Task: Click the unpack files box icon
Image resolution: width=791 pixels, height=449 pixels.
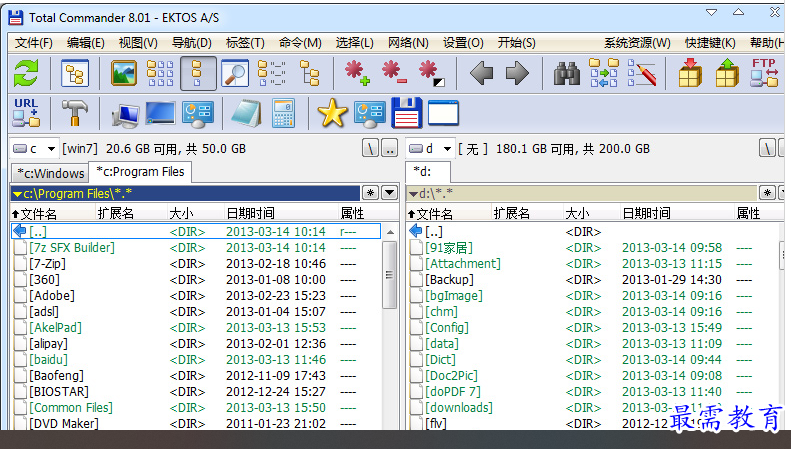Action: pos(727,73)
